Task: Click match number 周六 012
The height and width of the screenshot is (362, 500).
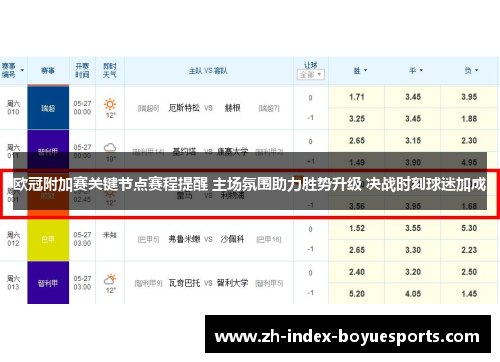Action: coord(13,239)
